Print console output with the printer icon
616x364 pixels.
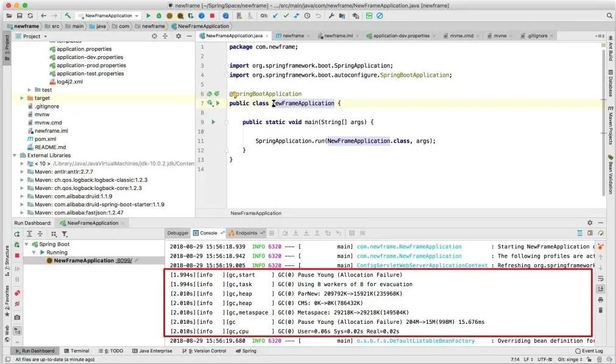tap(601, 299)
